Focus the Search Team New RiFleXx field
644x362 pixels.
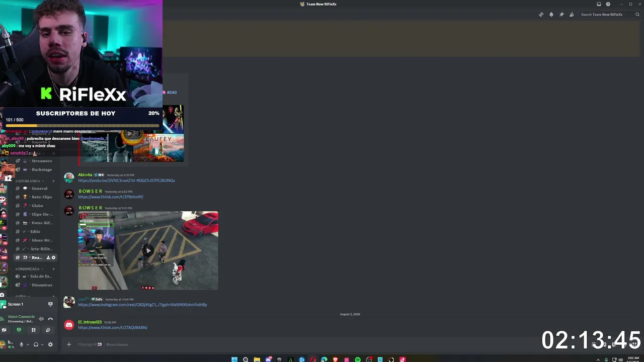tap(609, 15)
